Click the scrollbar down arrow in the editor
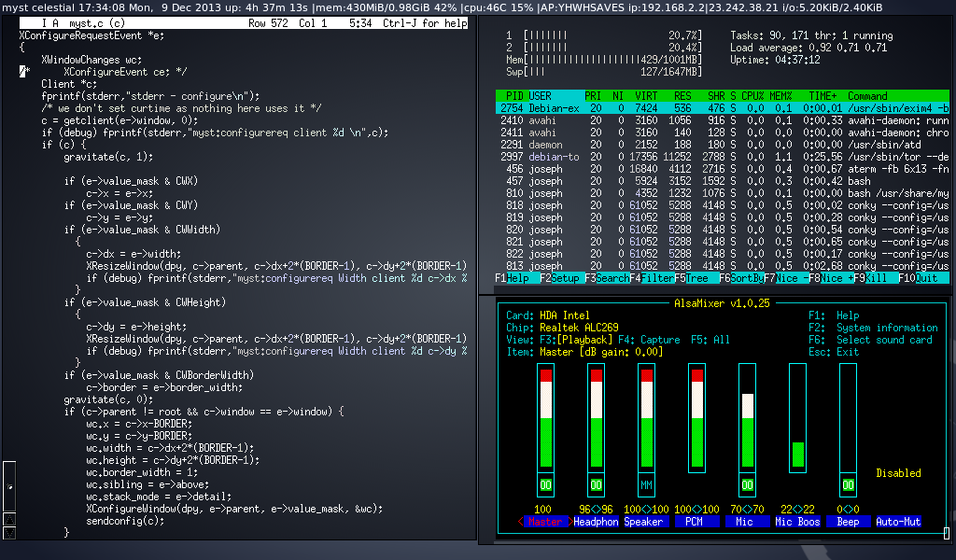This screenshot has width=956, height=560. click(x=9, y=532)
